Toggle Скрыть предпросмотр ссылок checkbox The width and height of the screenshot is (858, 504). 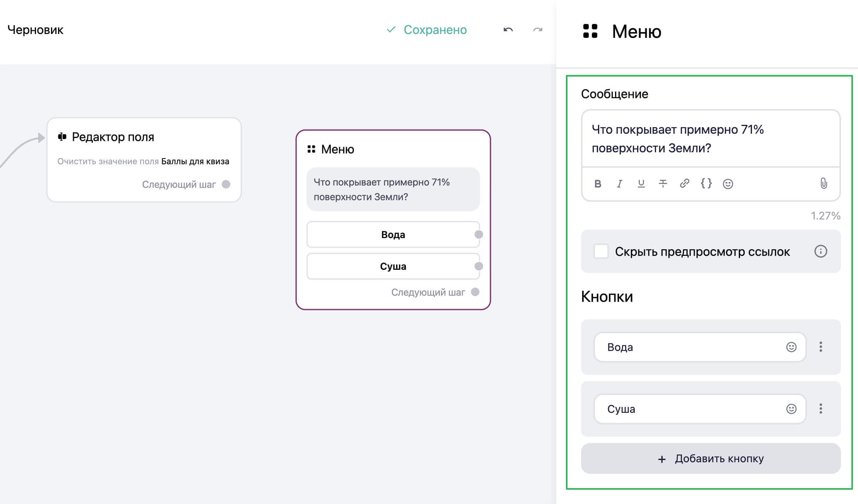(x=601, y=251)
